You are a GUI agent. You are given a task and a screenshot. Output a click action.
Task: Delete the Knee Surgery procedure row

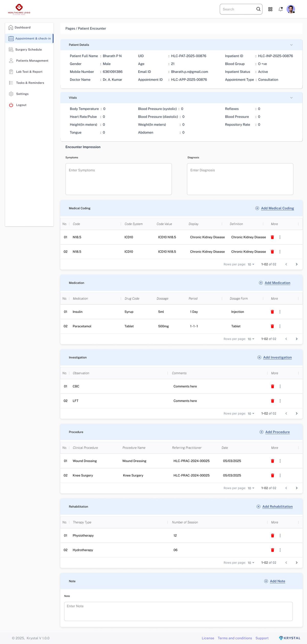[272, 475]
